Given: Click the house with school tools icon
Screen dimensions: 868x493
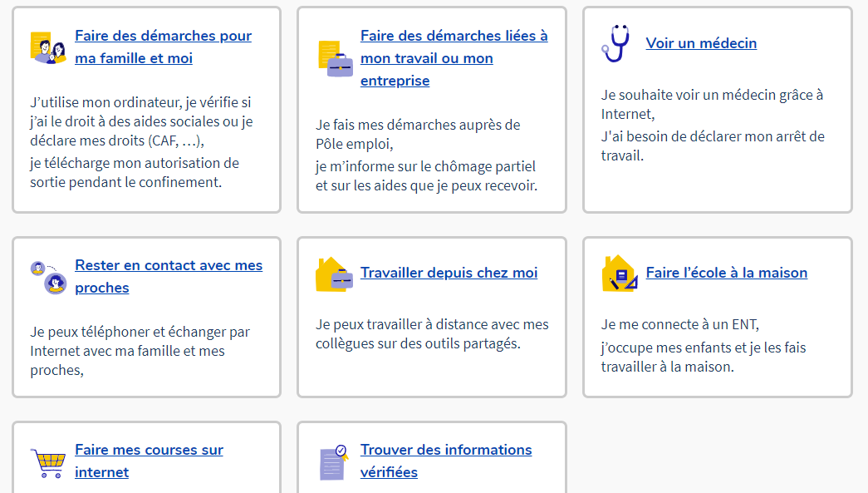Looking at the screenshot, I should [x=620, y=274].
